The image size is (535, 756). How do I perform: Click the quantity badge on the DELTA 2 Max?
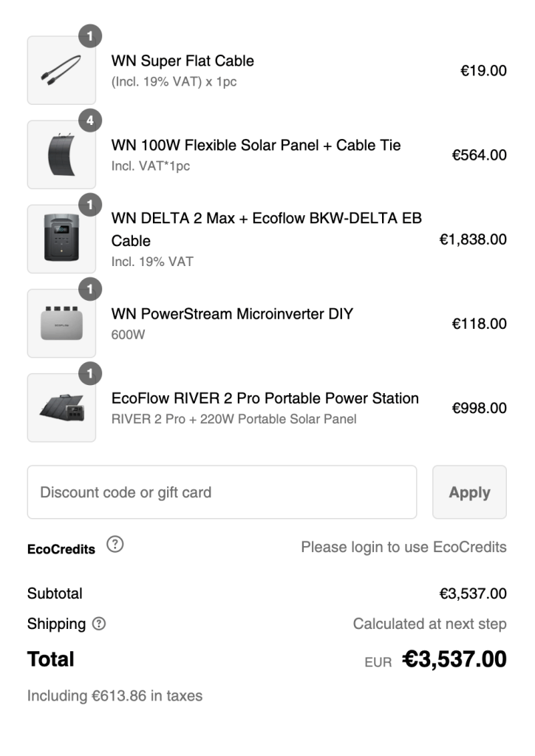[90, 205]
